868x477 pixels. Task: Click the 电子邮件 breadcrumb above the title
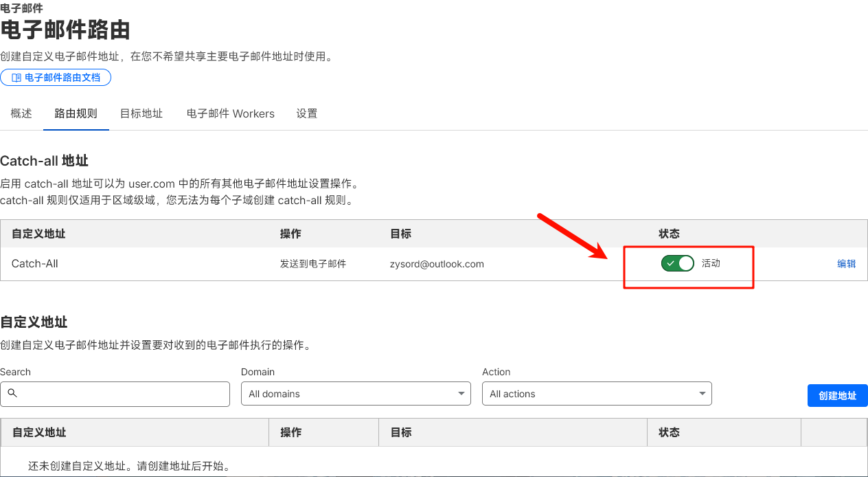tap(21, 8)
